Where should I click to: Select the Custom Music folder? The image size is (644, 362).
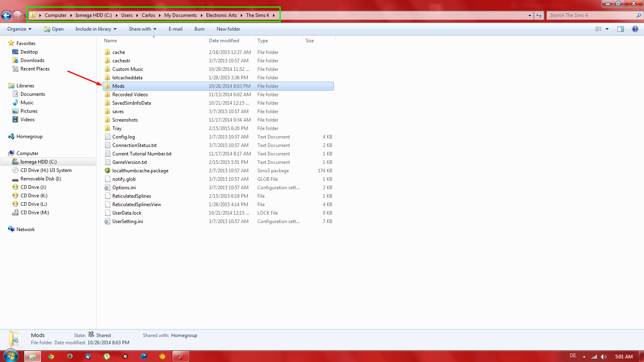coord(128,69)
